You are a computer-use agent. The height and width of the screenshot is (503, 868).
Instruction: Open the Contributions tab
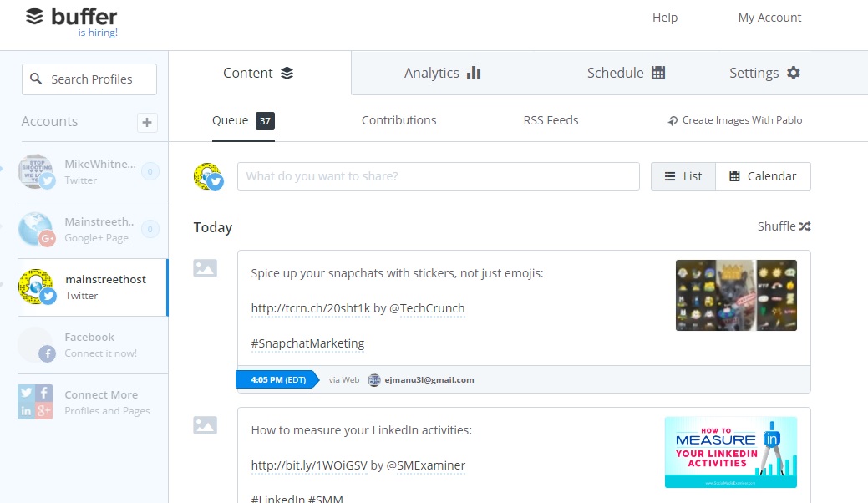(x=398, y=120)
